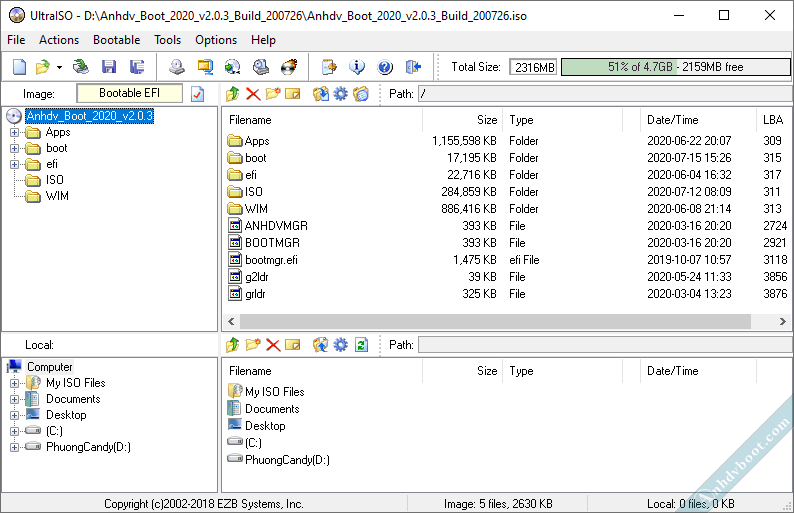Image resolution: width=794 pixels, height=513 pixels.
Task: Click the red X Delete icon in Local toolbar
Action: [273, 345]
